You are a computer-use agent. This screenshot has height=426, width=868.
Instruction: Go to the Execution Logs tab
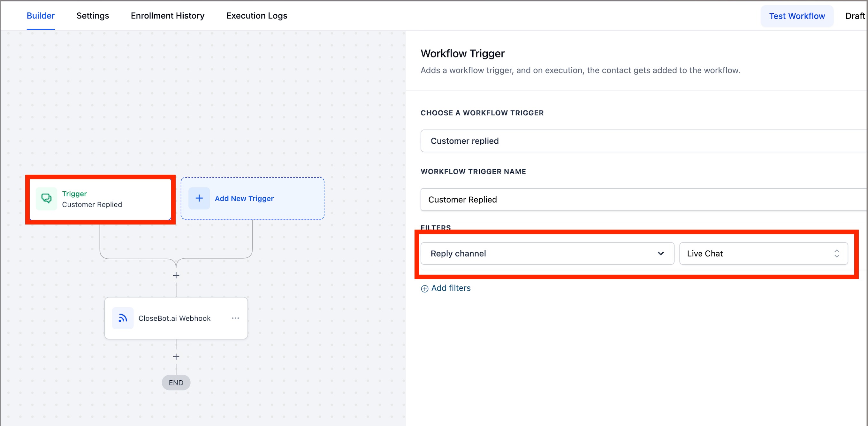tap(256, 16)
